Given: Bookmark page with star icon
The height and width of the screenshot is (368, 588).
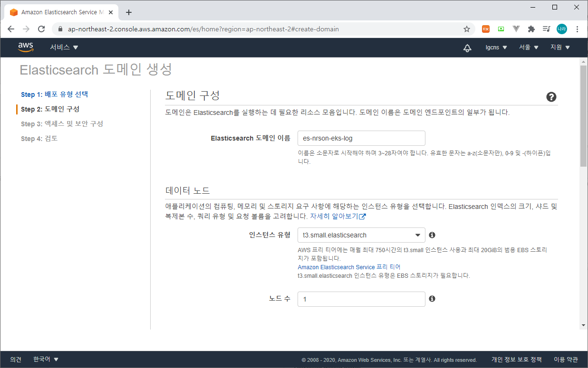Looking at the screenshot, I should (467, 29).
